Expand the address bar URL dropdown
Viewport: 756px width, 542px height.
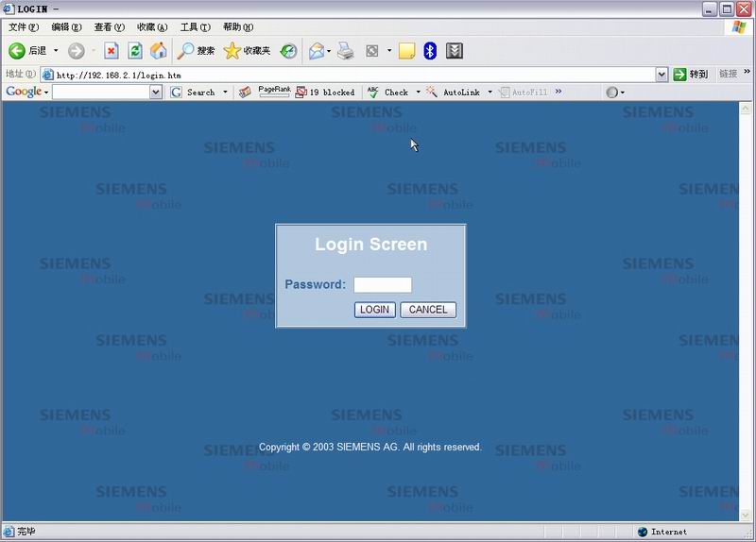(x=661, y=75)
